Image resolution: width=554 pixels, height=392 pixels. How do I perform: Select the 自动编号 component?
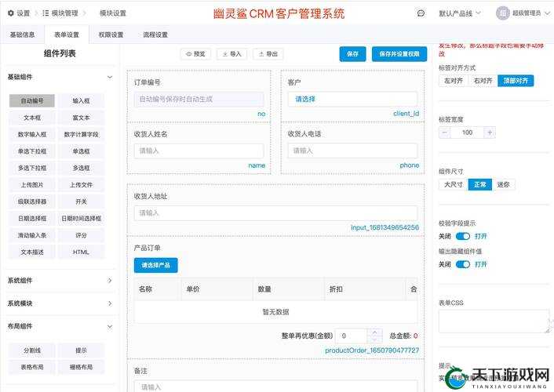click(32, 100)
